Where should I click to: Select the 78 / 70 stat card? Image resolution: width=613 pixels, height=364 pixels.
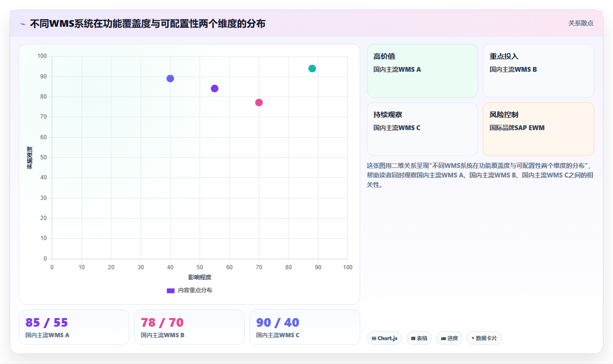tap(189, 327)
